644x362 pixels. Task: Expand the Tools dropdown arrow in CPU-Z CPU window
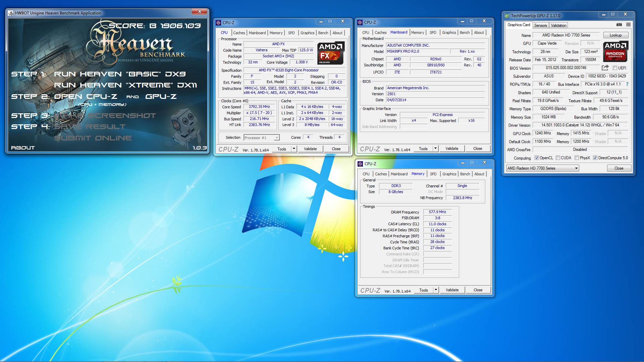coord(294,148)
